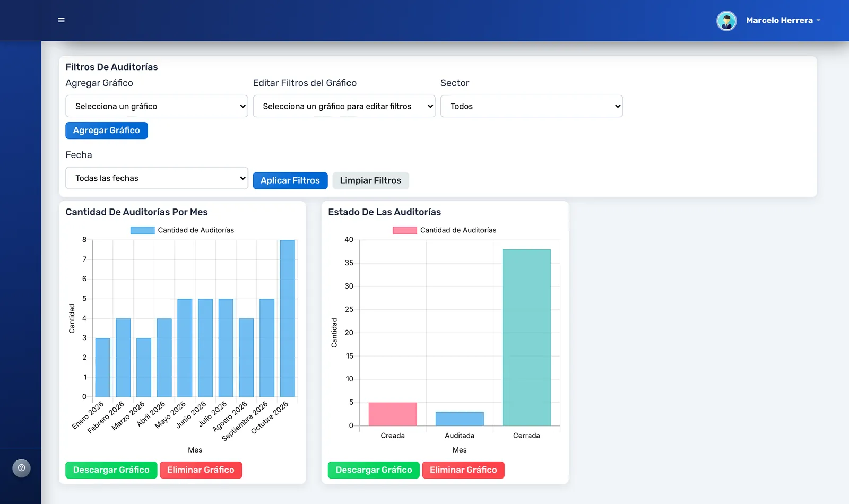Click the Agosto 2026 bar
This screenshot has width=849, height=504.
coord(246,358)
